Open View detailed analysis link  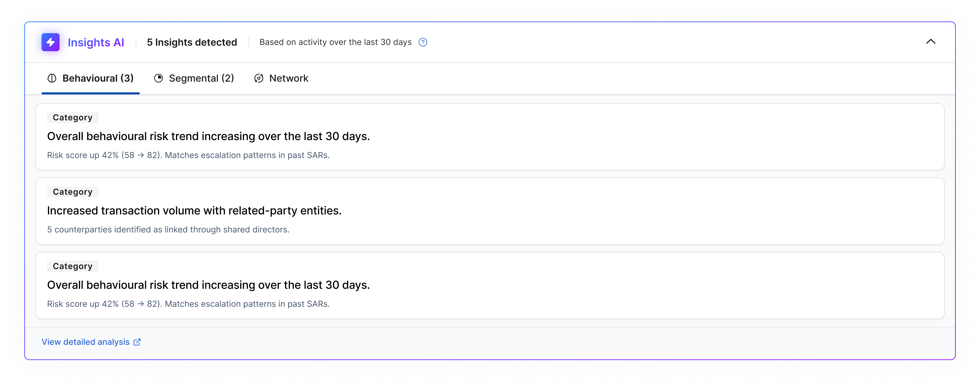click(86, 342)
